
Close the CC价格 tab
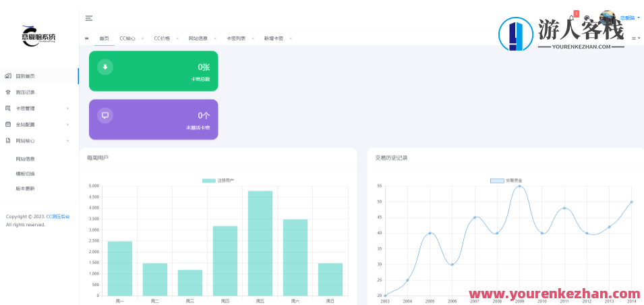point(177,38)
